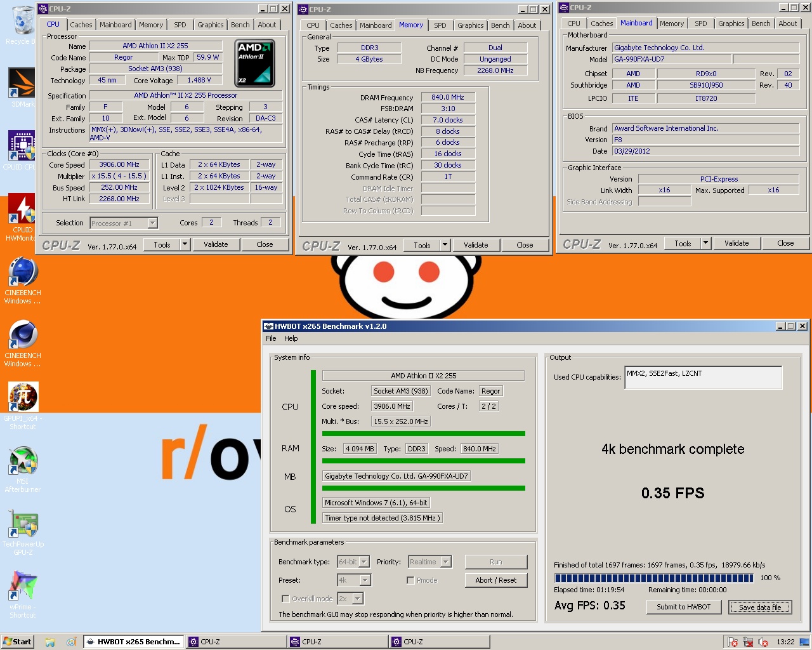Click the right CPU-Z window title bar icon
Viewport: 812px width, 650px height.
click(x=564, y=8)
